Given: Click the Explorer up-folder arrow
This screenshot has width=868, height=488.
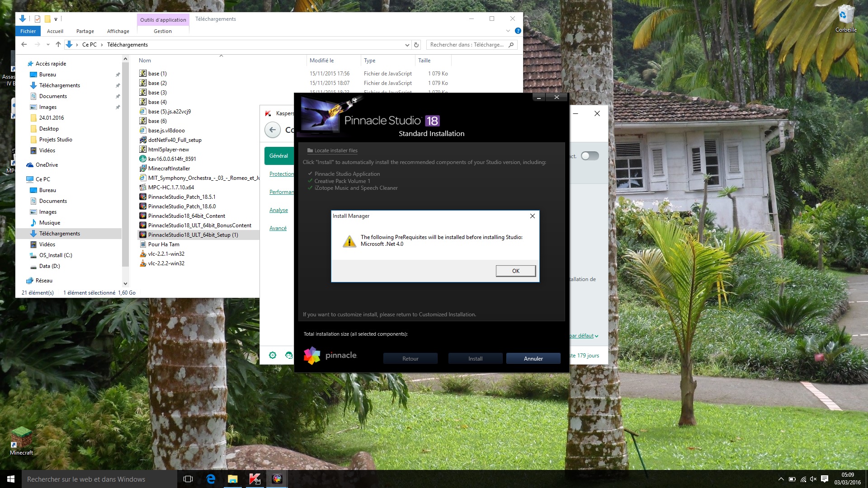Looking at the screenshot, I should click(58, 44).
